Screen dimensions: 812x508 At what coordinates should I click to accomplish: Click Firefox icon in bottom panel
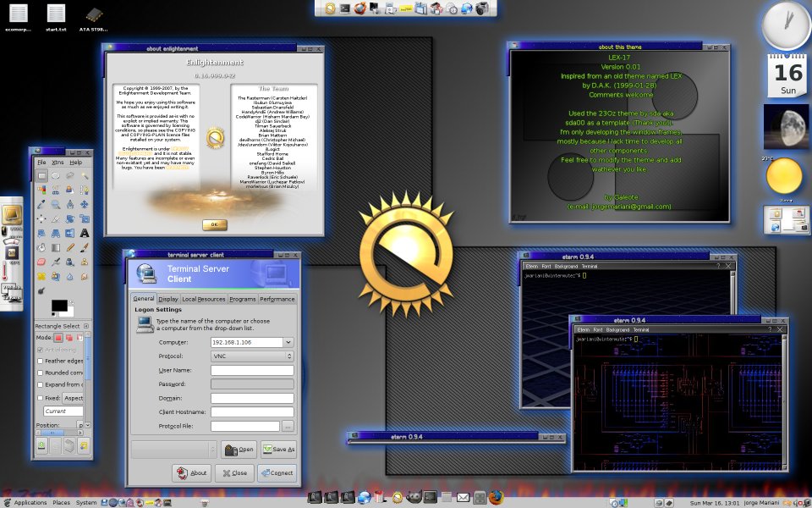(x=496, y=498)
